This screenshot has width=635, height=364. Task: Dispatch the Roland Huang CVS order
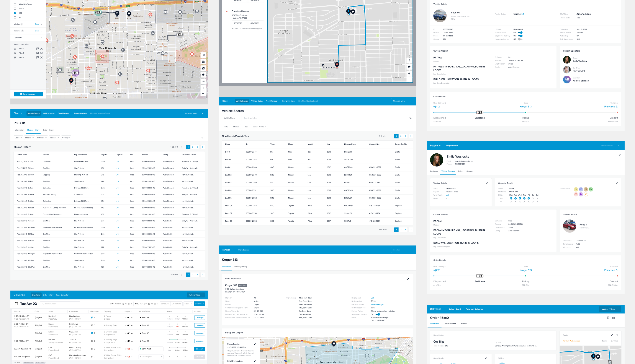(x=199, y=349)
